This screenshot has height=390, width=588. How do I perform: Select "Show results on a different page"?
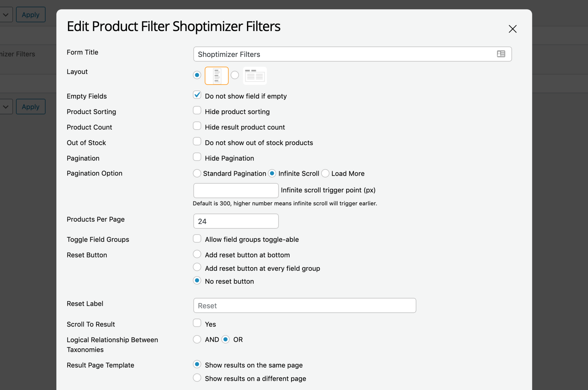(197, 378)
